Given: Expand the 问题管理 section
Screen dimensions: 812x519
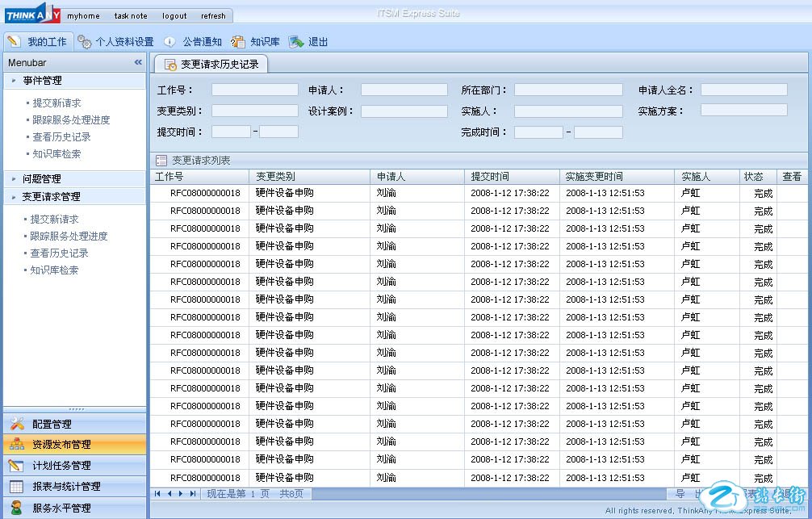Looking at the screenshot, I should pyautogui.click(x=42, y=179).
